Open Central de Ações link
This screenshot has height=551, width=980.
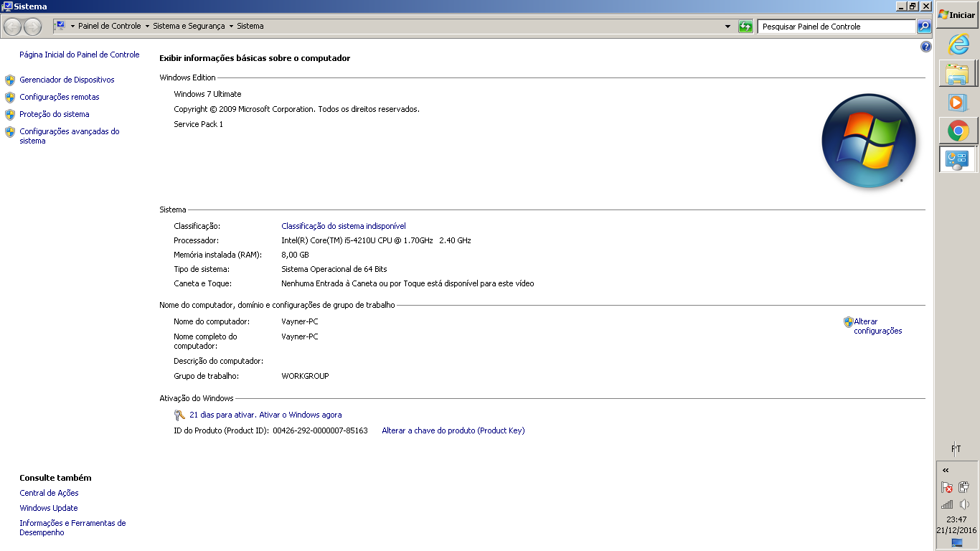click(49, 493)
